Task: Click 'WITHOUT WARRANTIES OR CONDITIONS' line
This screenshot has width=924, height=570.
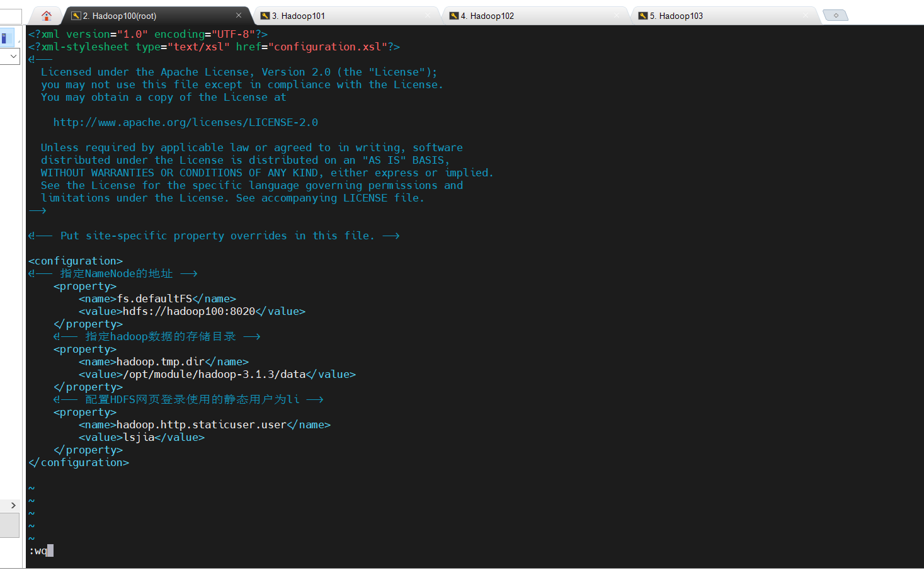Action: (268, 173)
